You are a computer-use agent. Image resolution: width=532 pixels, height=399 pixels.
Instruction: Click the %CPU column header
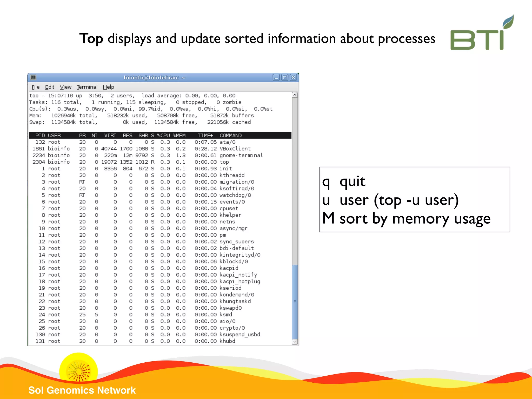coord(163,135)
